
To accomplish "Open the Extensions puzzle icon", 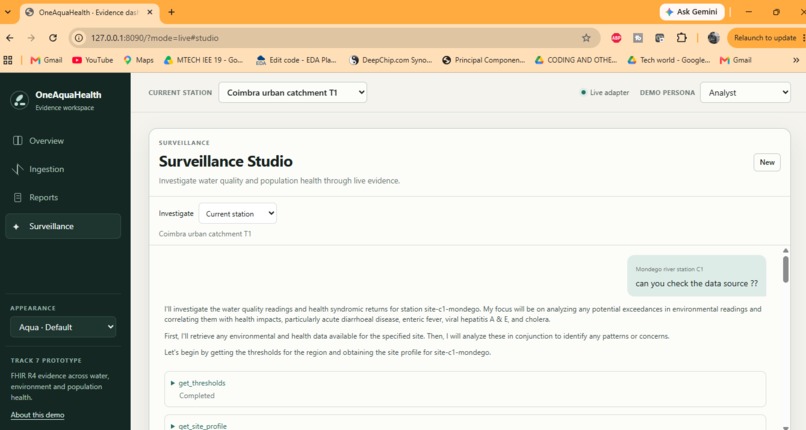I will pyautogui.click(x=681, y=38).
